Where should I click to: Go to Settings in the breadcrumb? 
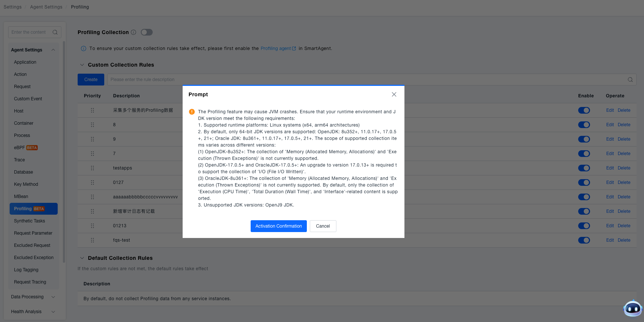(13, 7)
